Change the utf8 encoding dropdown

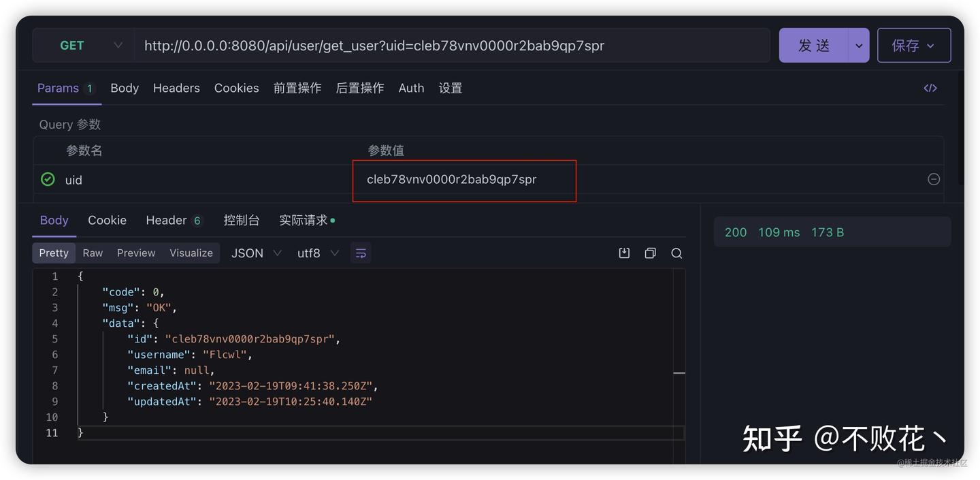click(318, 253)
